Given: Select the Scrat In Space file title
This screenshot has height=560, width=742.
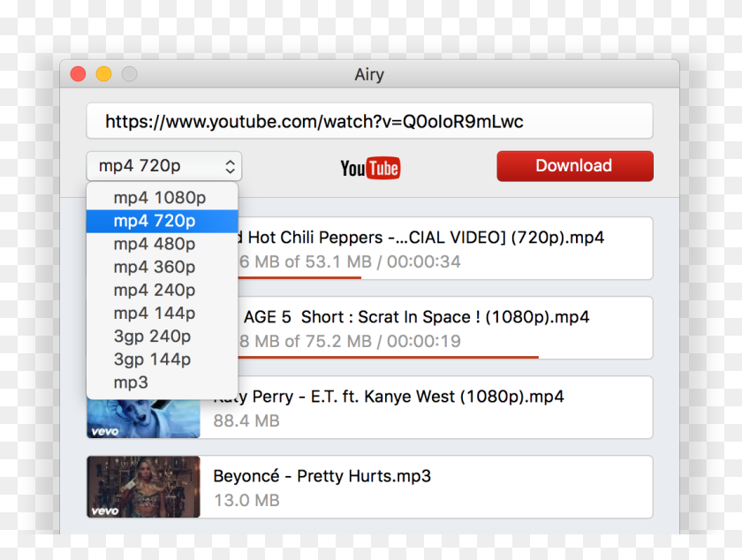Looking at the screenshot, I should pos(416,317).
